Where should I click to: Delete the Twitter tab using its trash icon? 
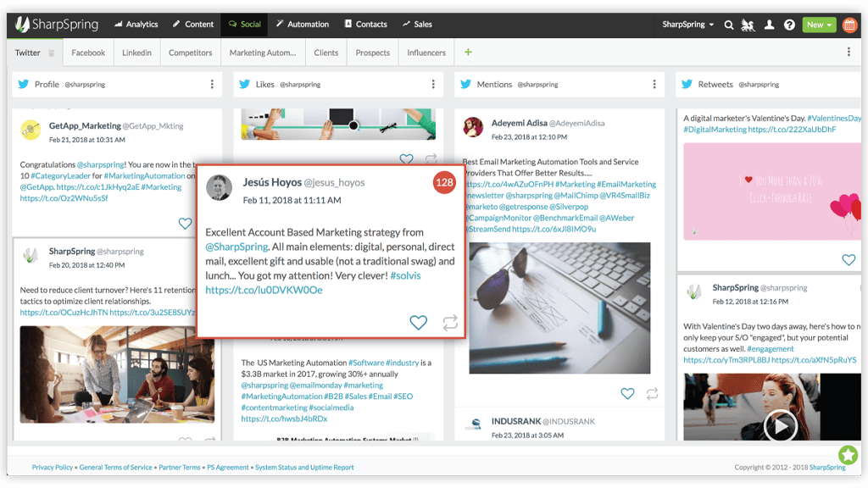(x=52, y=53)
